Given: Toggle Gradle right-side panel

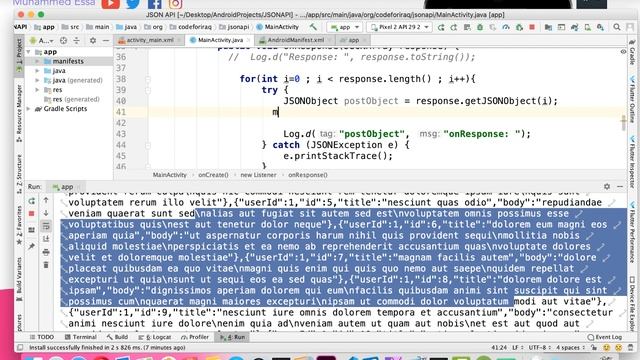Looking at the screenshot, I should point(632,52).
